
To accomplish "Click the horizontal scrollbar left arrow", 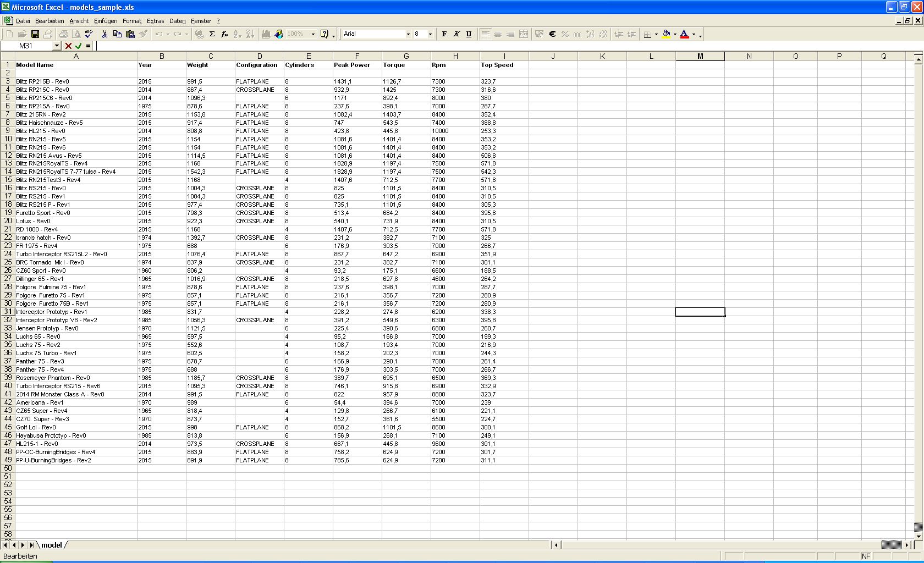I will click(x=556, y=545).
